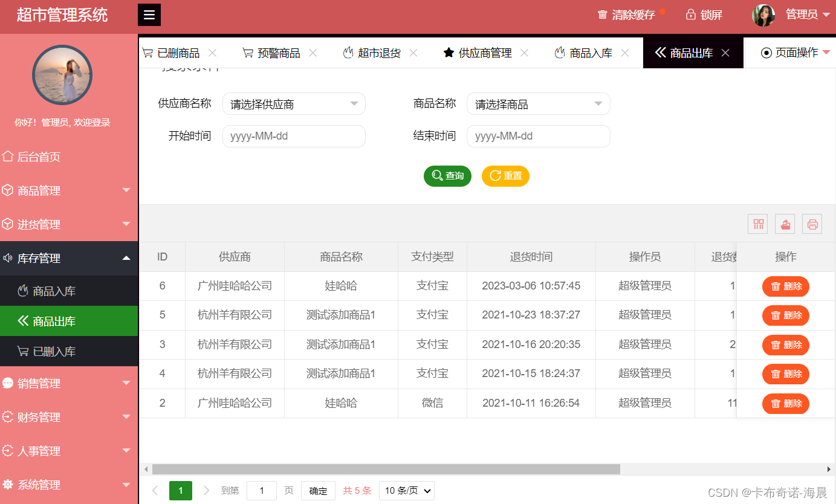Open the 管理员 user dropdown
Screen dimensions: 836x504
coord(808,15)
